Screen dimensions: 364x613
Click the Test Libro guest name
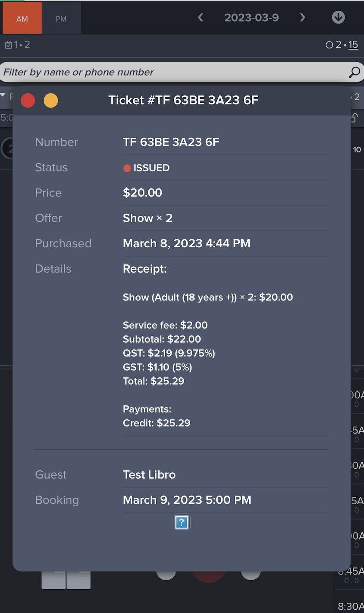click(149, 474)
